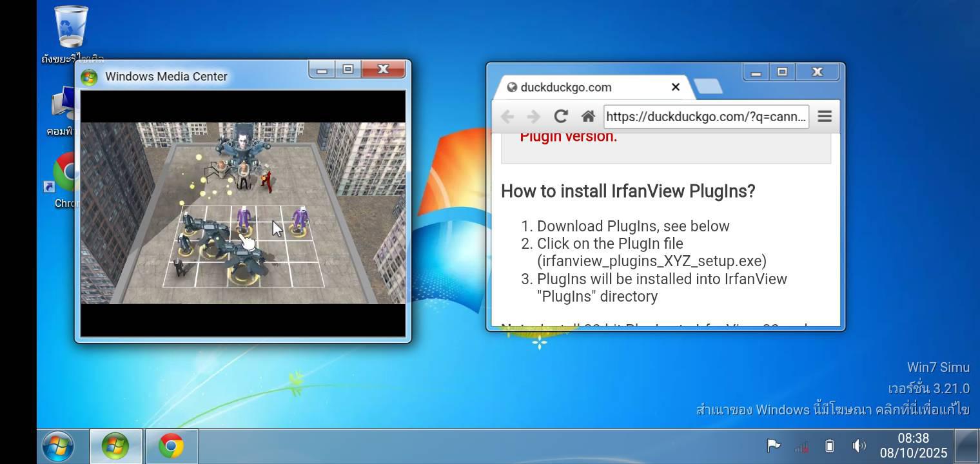980x464 pixels.
Task: Minimize the Windows Media Center window
Action: pyautogui.click(x=322, y=69)
